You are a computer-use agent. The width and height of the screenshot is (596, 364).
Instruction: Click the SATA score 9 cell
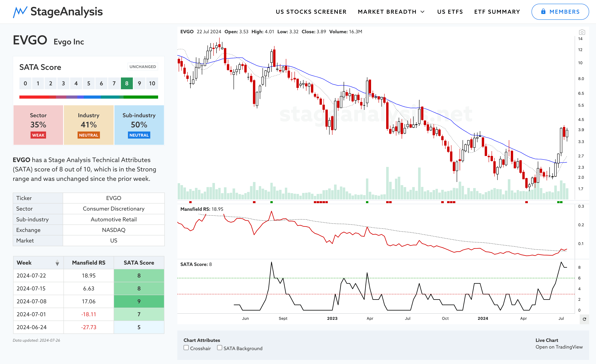(139, 301)
